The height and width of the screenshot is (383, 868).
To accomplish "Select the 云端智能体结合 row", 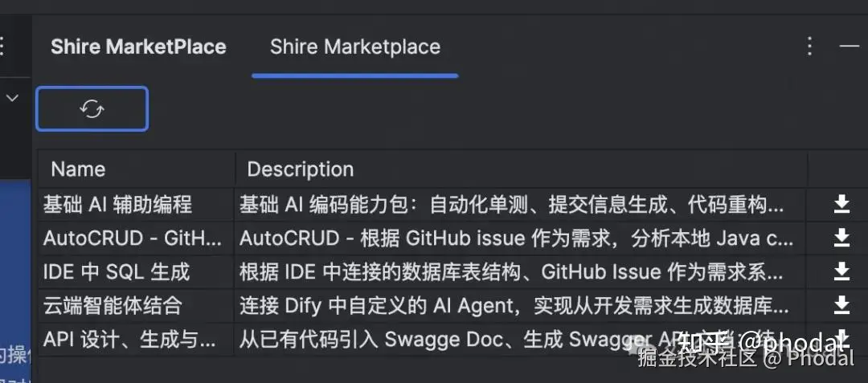I will [113, 306].
